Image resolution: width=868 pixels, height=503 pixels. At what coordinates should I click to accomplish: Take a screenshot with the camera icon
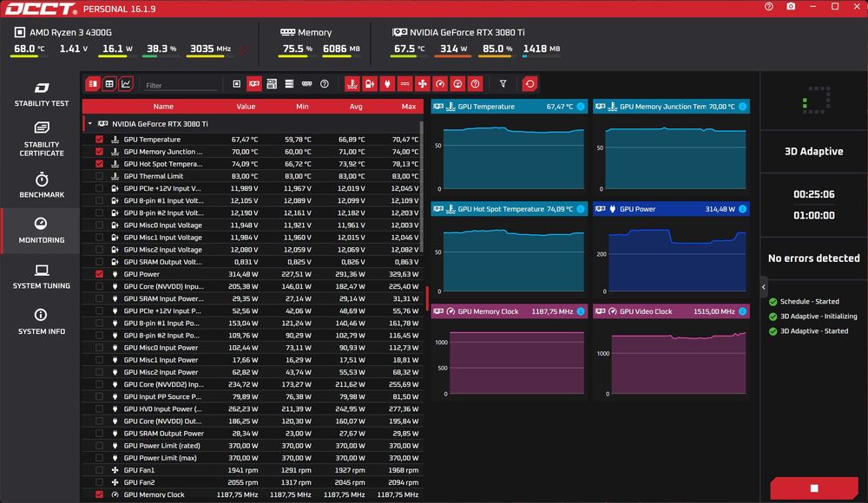coord(791,7)
